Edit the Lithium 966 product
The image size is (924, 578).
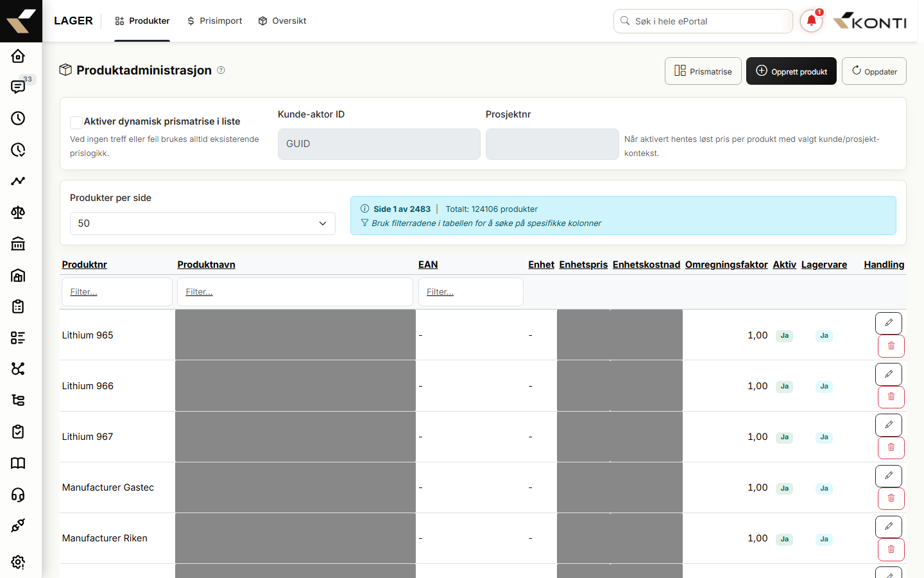pyautogui.click(x=889, y=374)
